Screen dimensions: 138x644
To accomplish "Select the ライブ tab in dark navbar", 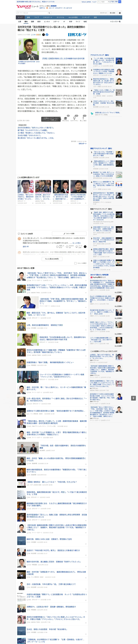I will (37, 17).
